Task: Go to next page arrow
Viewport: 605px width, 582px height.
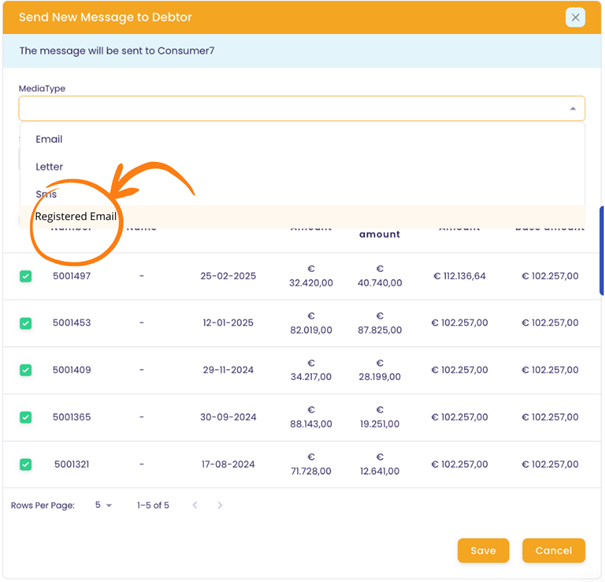Action: coord(220,506)
